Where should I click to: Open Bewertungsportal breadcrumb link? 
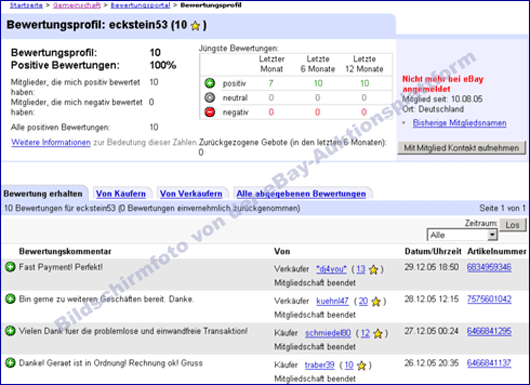[x=140, y=5]
